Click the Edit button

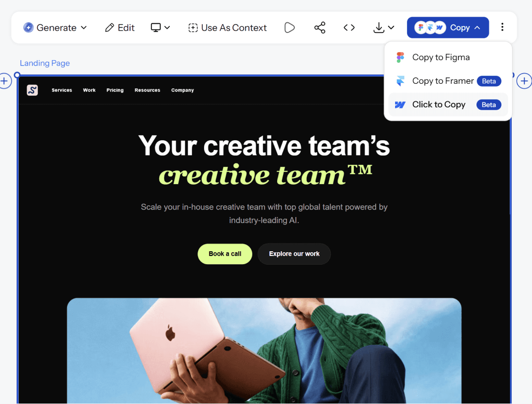tap(120, 27)
